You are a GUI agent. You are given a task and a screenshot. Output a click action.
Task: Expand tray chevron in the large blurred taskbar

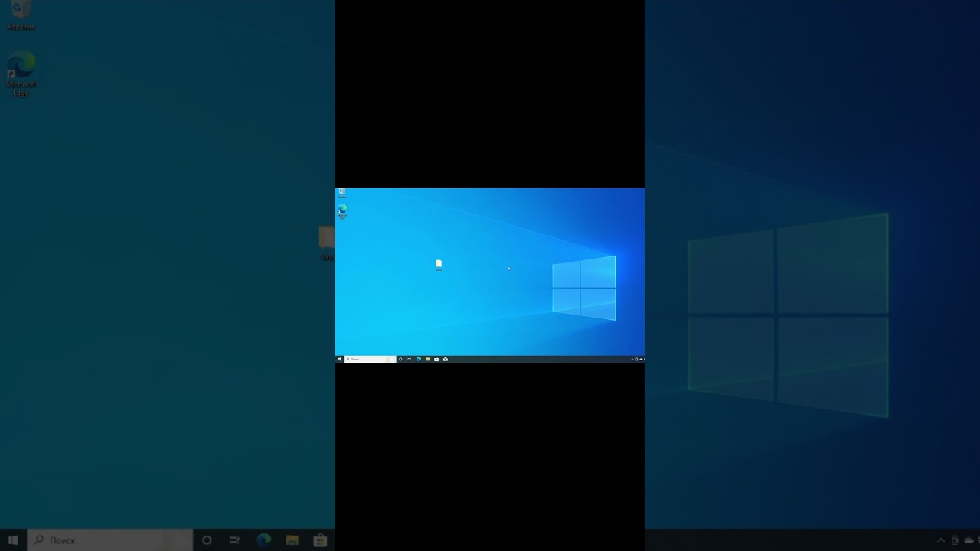(941, 540)
